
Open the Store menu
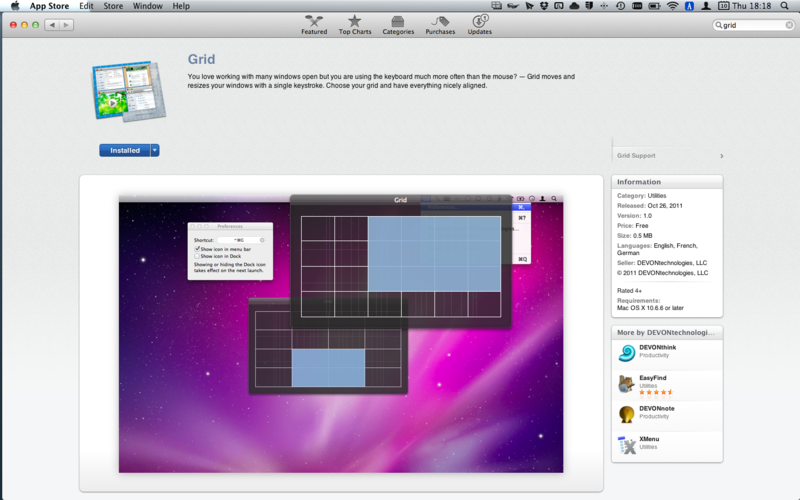pyautogui.click(x=113, y=6)
